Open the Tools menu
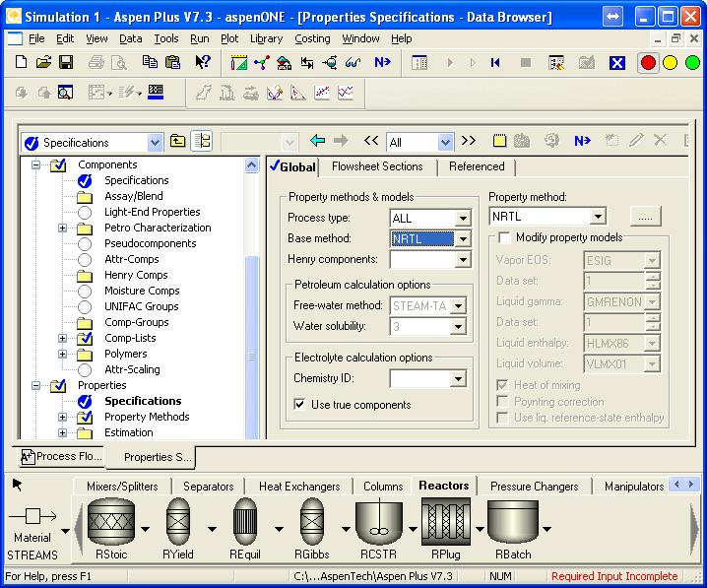 [166, 39]
